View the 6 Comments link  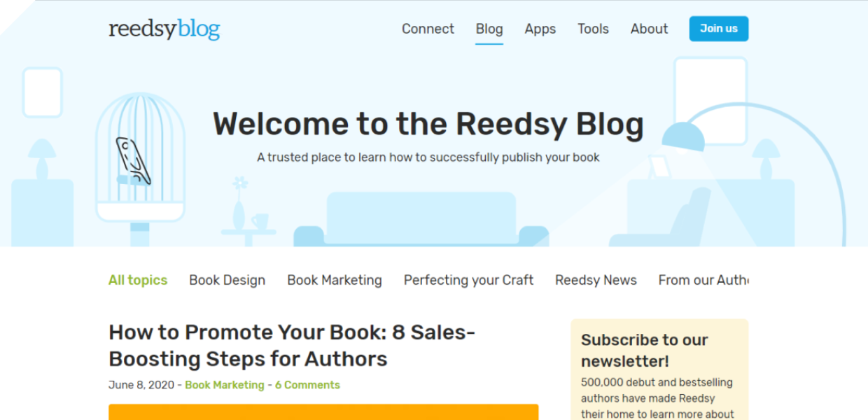point(307,385)
